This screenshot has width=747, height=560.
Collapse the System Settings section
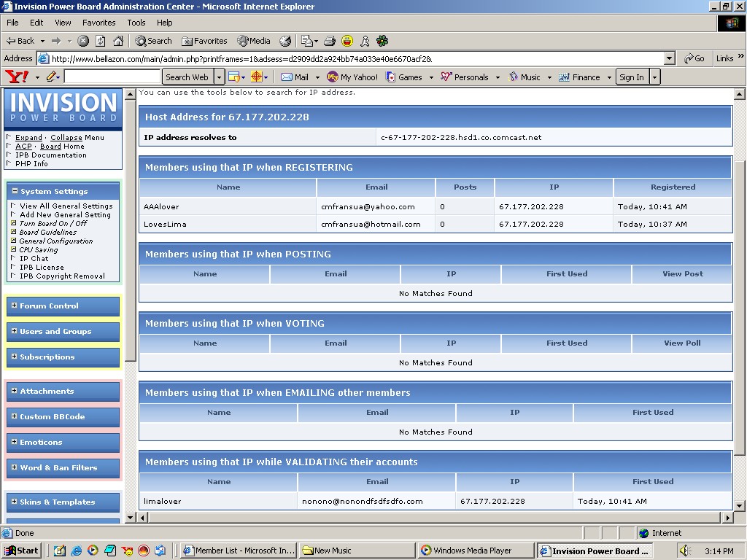point(14,191)
